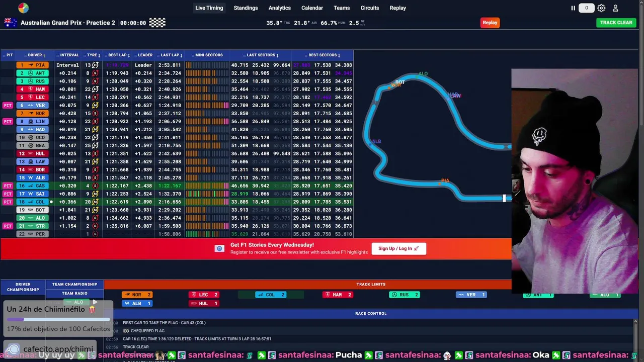Screen dimensions: 644x362
Task: Switch to Driver Championship tab
Action: (23, 287)
